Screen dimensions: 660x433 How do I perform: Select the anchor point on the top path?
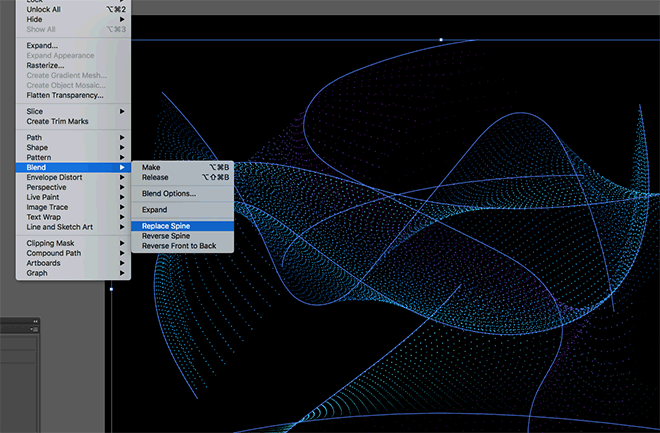coord(441,40)
